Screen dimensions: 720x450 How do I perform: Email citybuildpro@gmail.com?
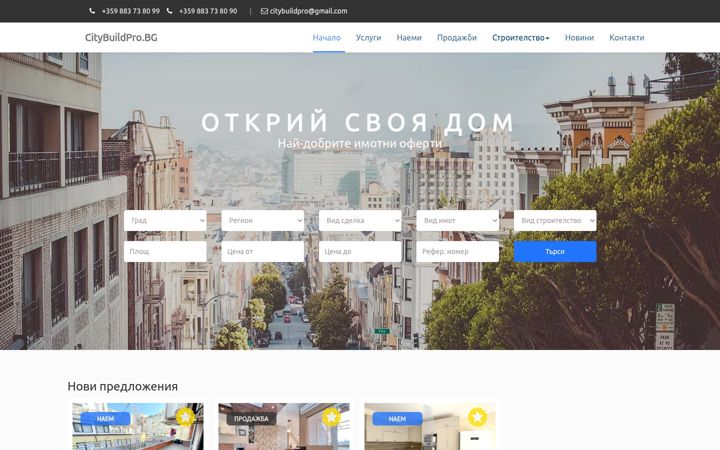click(309, 11)
